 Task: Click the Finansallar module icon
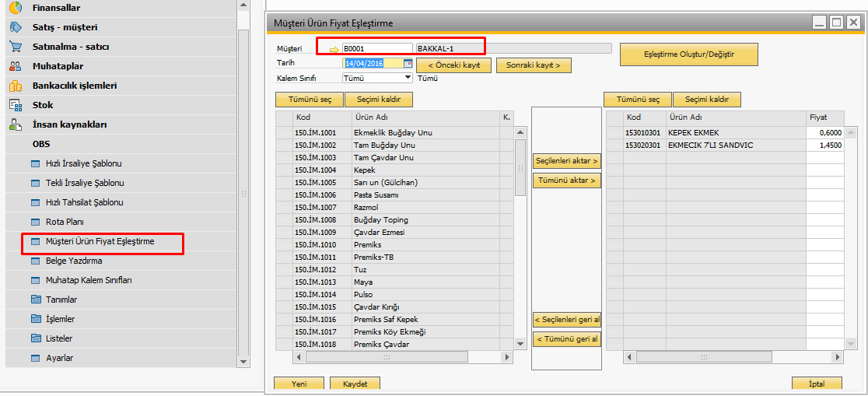click(16, 8)
